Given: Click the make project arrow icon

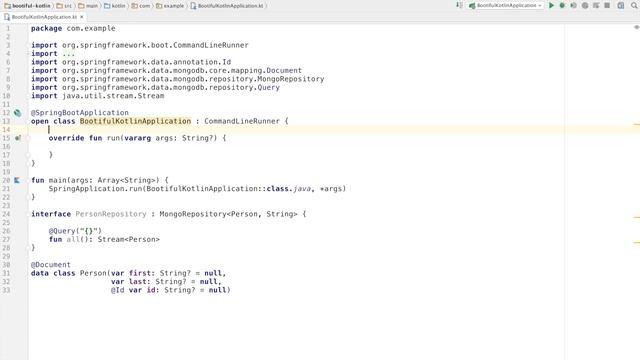Looking at the screenshot, I should click(460, 6).
